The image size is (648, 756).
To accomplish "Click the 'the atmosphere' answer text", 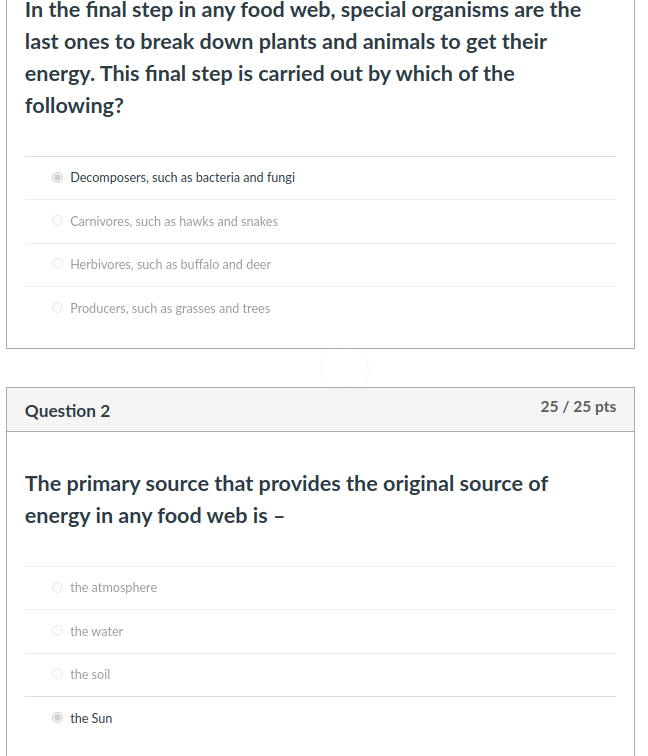I will (x=113, y=588).
